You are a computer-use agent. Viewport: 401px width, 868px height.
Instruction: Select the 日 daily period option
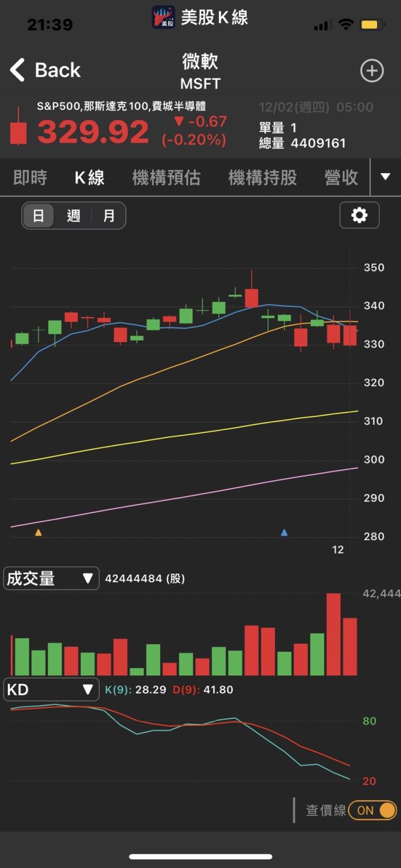tap(38, 215)
